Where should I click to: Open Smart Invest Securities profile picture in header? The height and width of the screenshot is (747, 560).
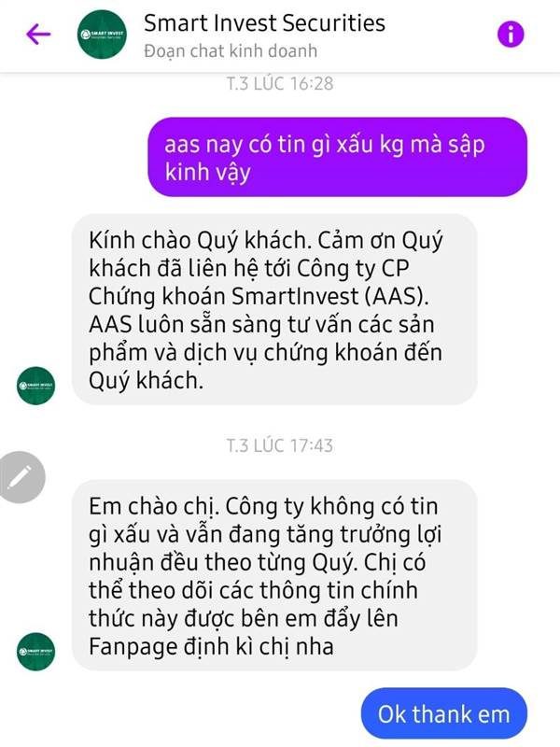102,35
